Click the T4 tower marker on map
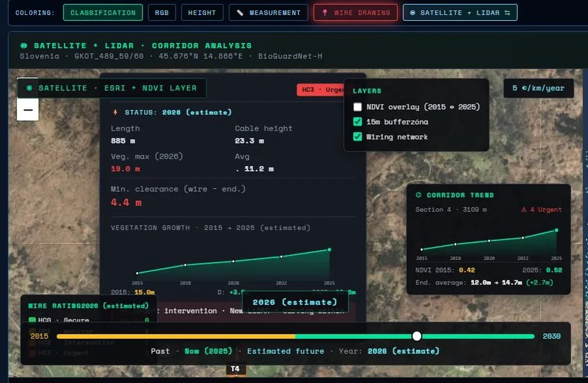The width and height of the screenshot is (588, 383). (x=235, y=369)
